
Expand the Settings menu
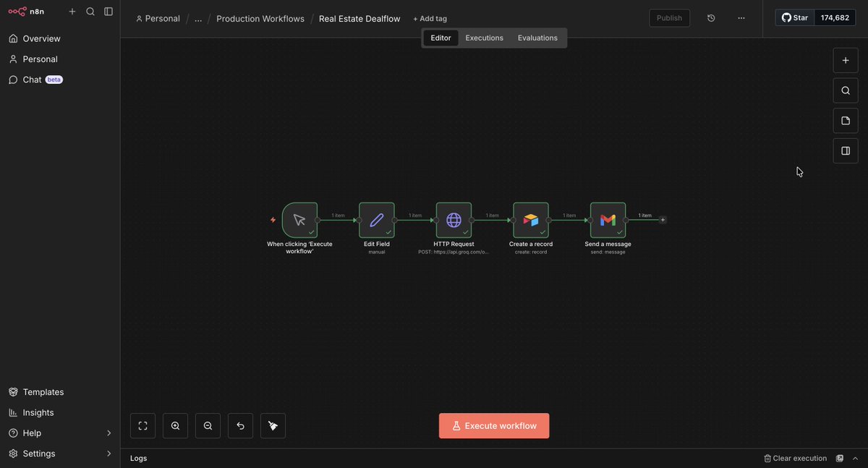tap(60, 454)
